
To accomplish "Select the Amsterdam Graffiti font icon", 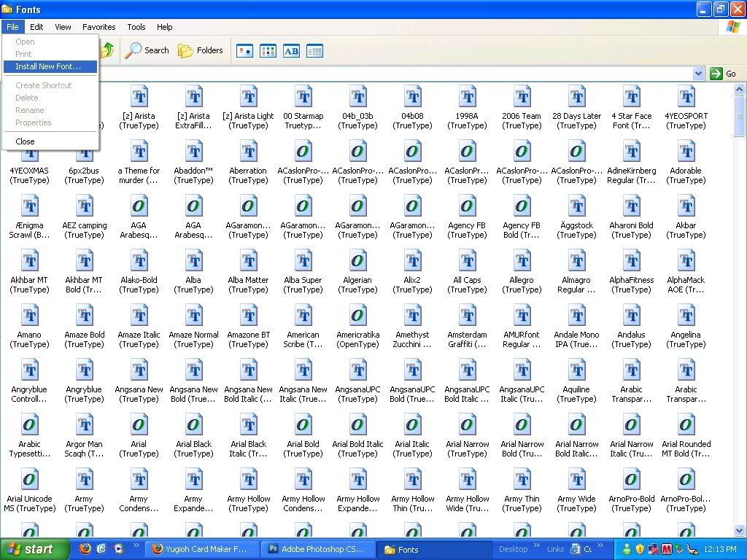I will click(x=467, y=316).
